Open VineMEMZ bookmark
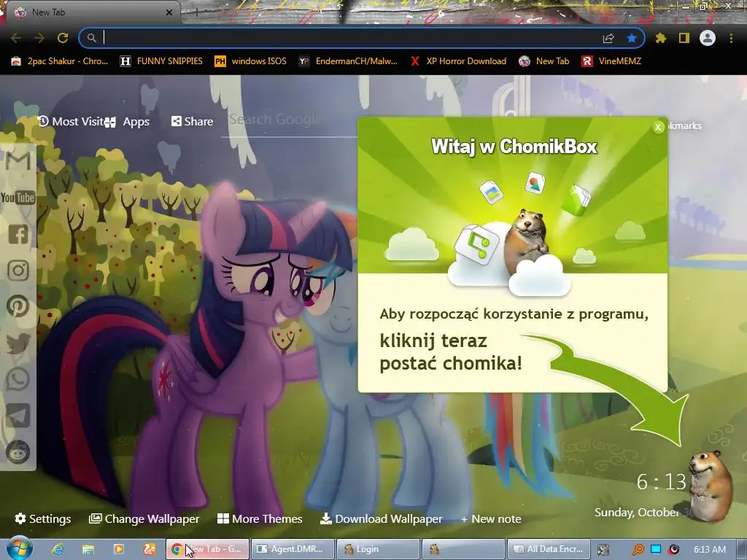This screenshot has width=747, height=560. (x=612, y=61)
